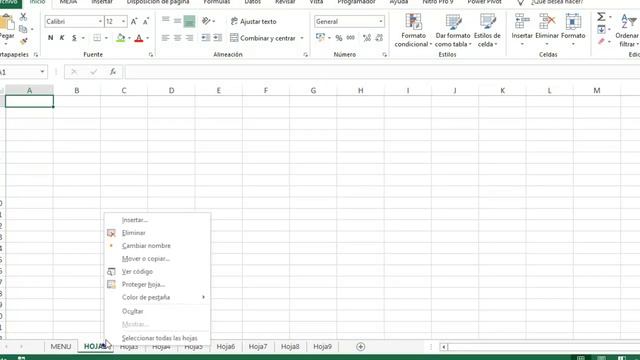Add a new sheet with plus button
Image resolution: width=640 pixels, height=360 pixels.
tap(360, 347)
